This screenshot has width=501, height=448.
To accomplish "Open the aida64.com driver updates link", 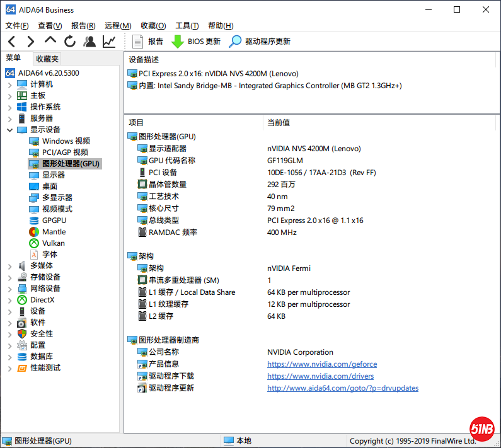I will (x=342, y=388).
